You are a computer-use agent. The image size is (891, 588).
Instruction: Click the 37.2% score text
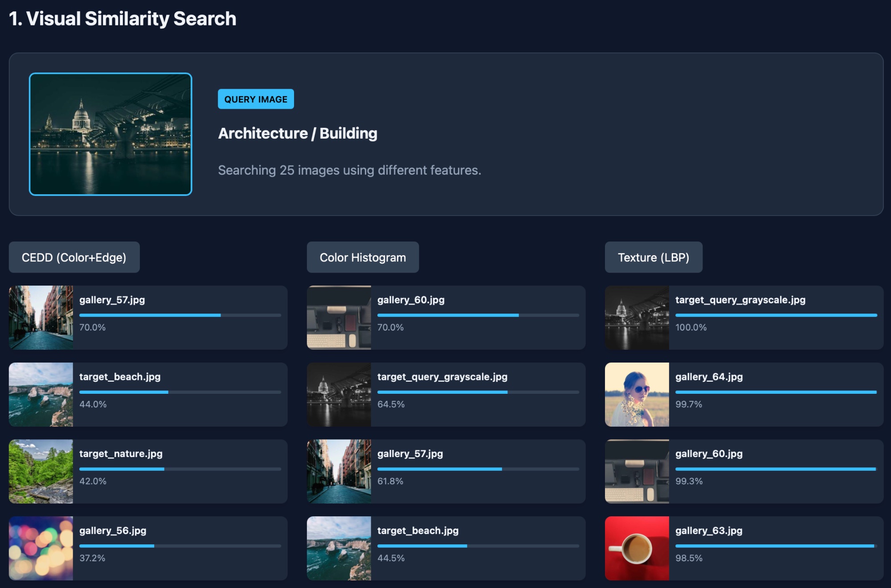coord(92,558)
